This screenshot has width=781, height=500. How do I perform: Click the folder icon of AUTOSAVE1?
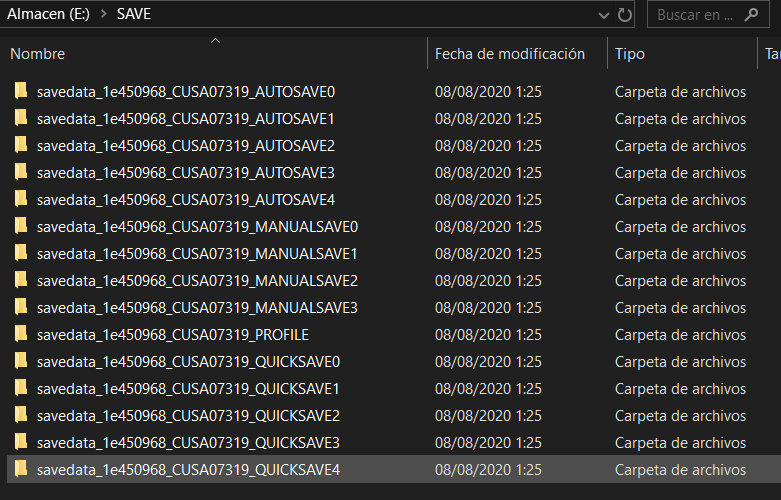pos(21,118)
